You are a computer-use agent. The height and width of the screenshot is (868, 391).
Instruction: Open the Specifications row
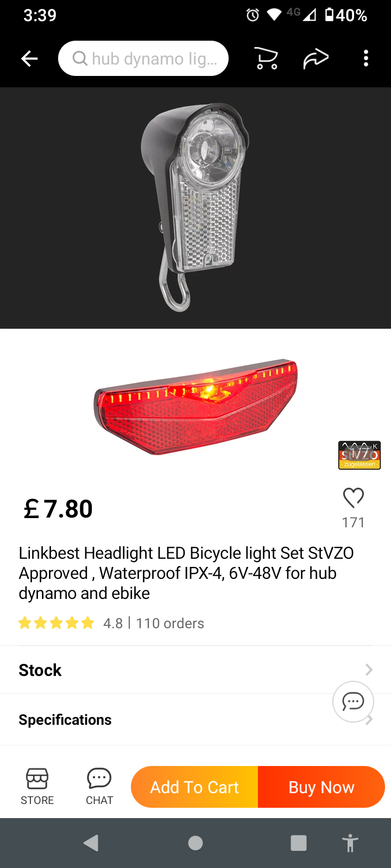point(195,720)
